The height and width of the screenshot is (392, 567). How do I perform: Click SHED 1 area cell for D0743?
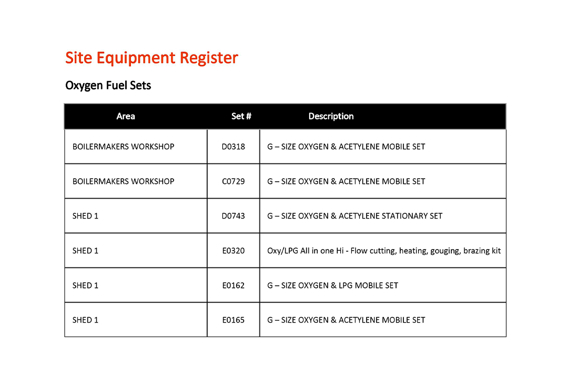pyautogui.click(x=136, y=216)
